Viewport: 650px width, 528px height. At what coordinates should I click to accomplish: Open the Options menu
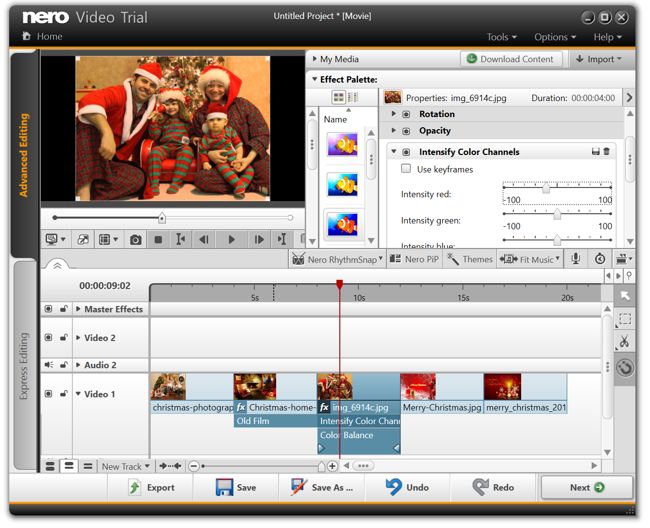(555, 37)
